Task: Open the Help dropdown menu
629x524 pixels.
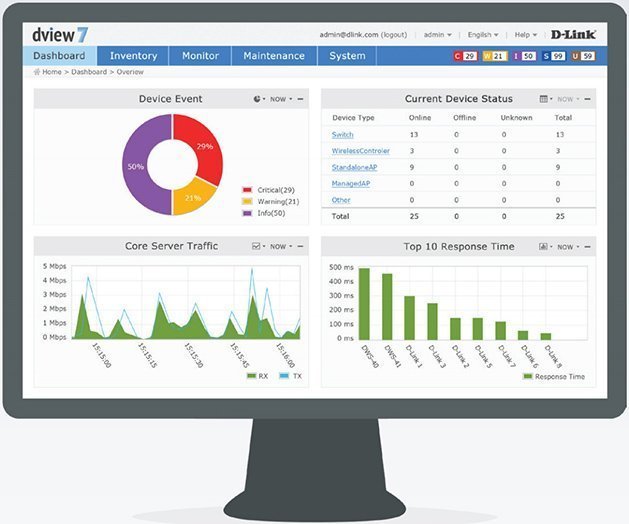Action: 526,35
